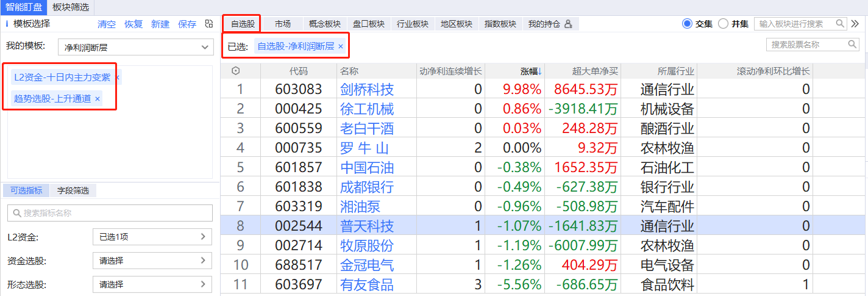Remove the 自选股-净利润断层 selected tag

341,46
